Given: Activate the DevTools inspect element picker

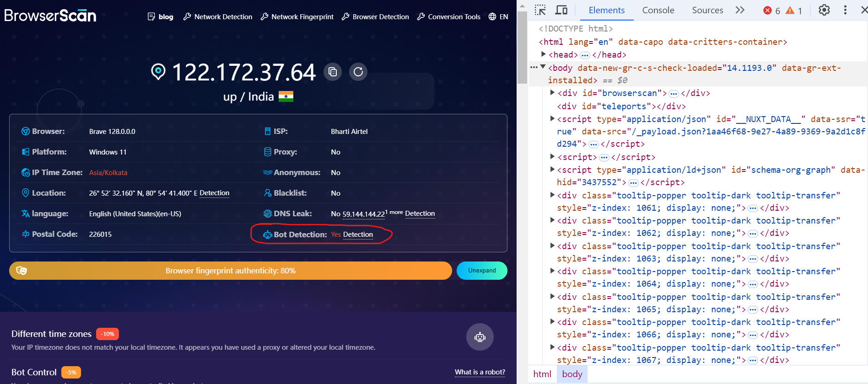Looking at the screenshot, I should (x=540, y=10).
